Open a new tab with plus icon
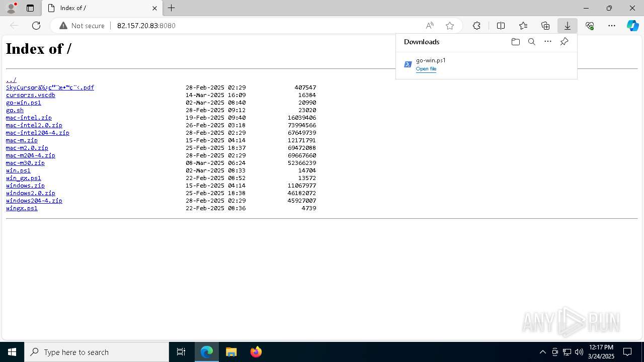The width and height of the screenshot is (644, 362). (x=172, y=8)
